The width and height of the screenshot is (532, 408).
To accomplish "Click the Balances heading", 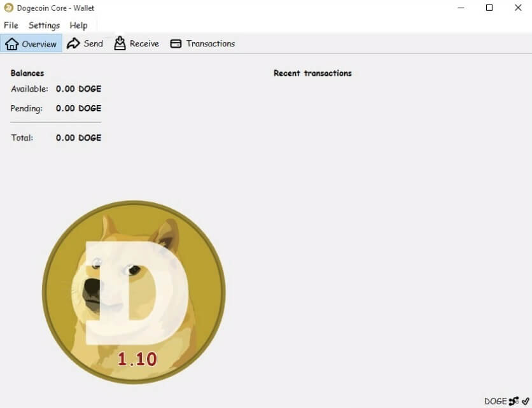I will tap(27, 73).
